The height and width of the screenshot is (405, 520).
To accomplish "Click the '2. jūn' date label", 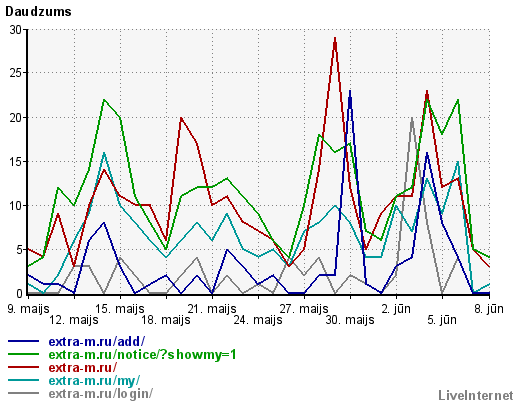I will (x=396, y=309).
